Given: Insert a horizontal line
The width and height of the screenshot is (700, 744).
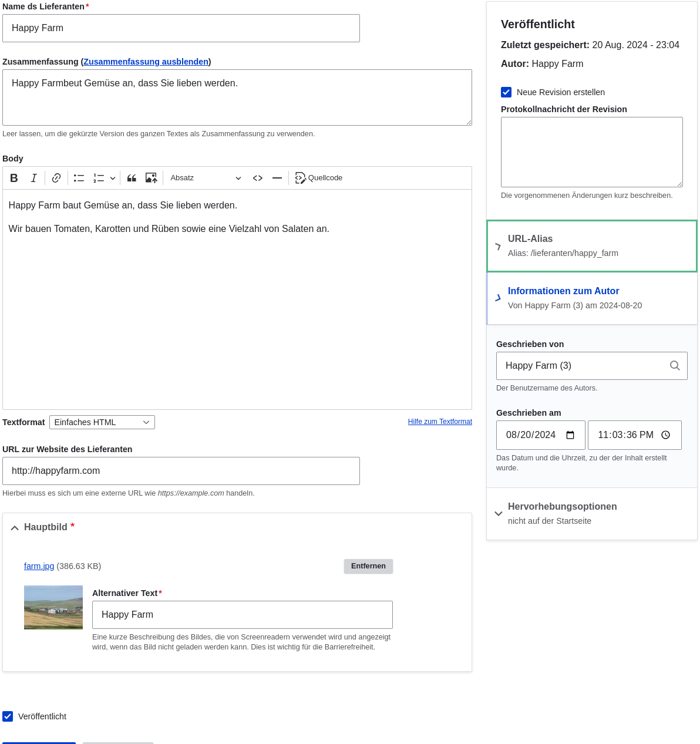Looking at the screenshot, I should click(277, 178).
